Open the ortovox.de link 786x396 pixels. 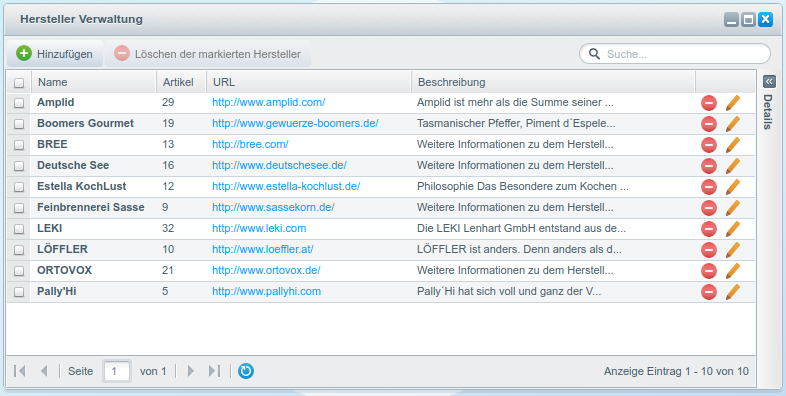(266, 271)
